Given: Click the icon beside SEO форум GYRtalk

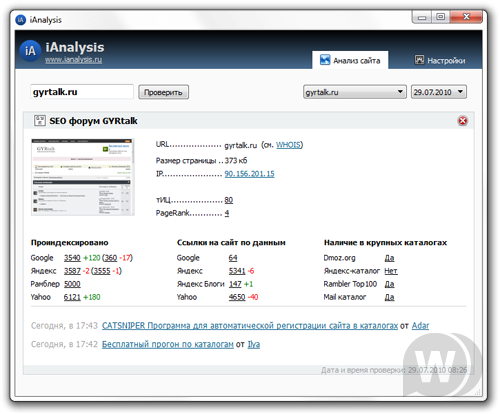Looking at the screenshot, I should click(40, 120).
